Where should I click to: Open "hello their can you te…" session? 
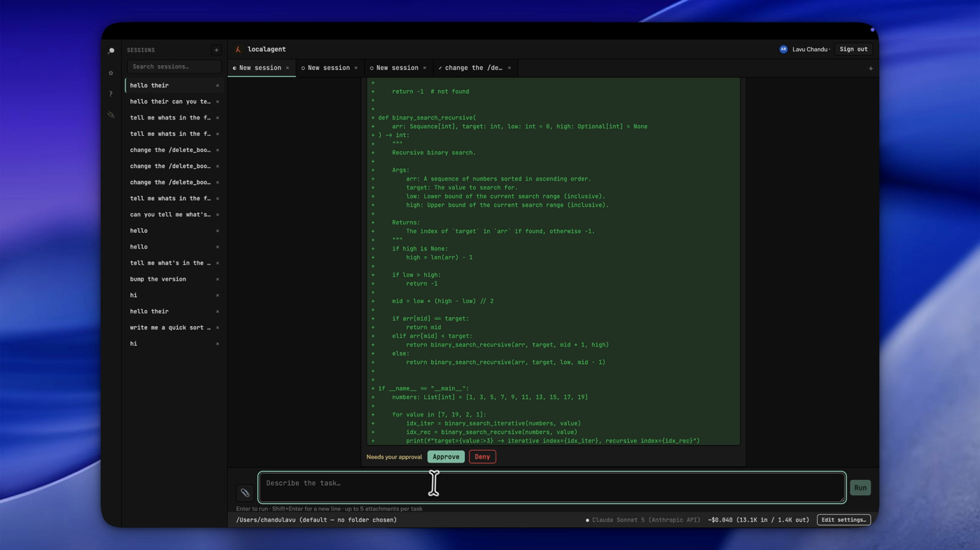tap(174, 101)
